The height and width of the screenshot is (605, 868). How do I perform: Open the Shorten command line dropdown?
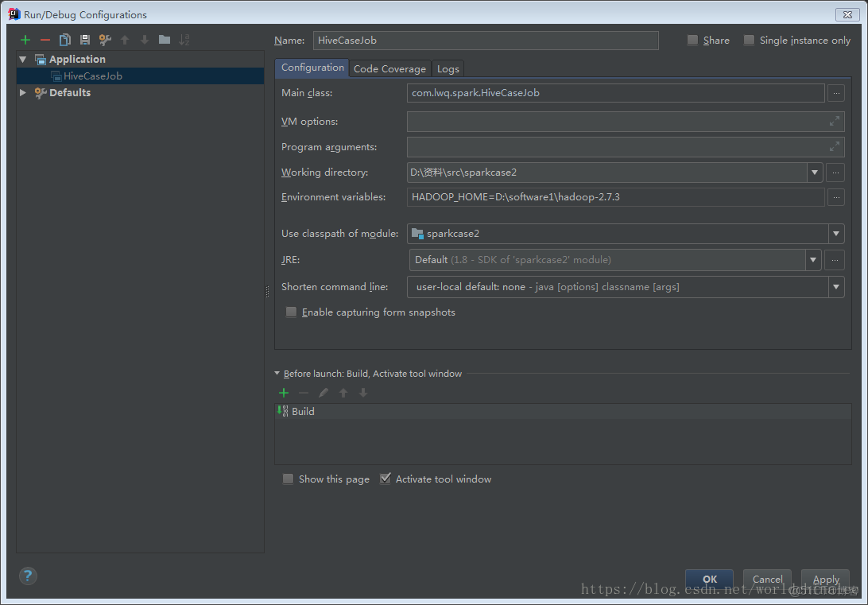click(836, 286)
